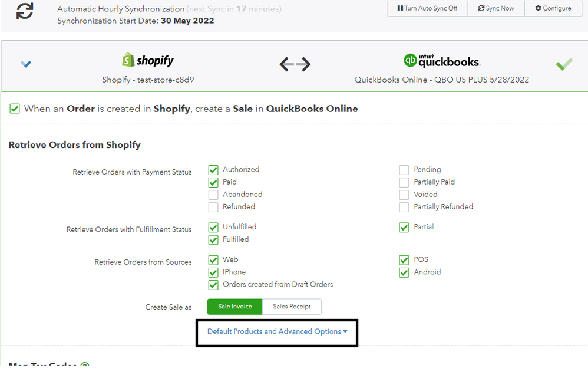This screenshot has width=588, height=378.
Task: Expand Default Products and Advanced Options
Action: pyautogui.click(x=277, y=331)
